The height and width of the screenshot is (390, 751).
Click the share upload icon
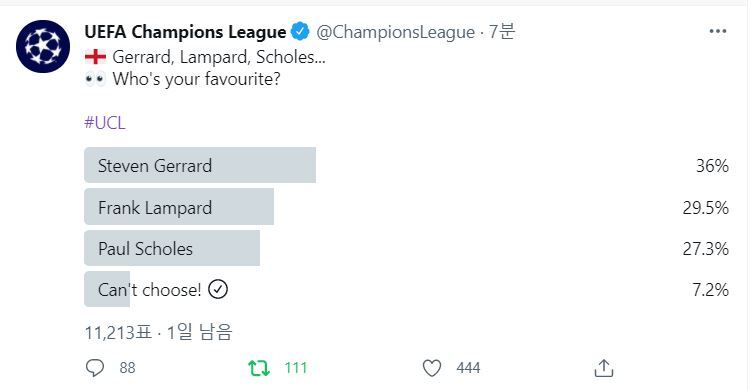[603, 368]
